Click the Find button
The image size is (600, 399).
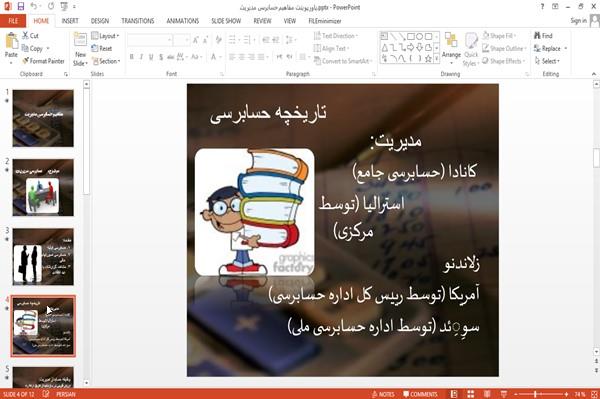(x=543, y=36)
